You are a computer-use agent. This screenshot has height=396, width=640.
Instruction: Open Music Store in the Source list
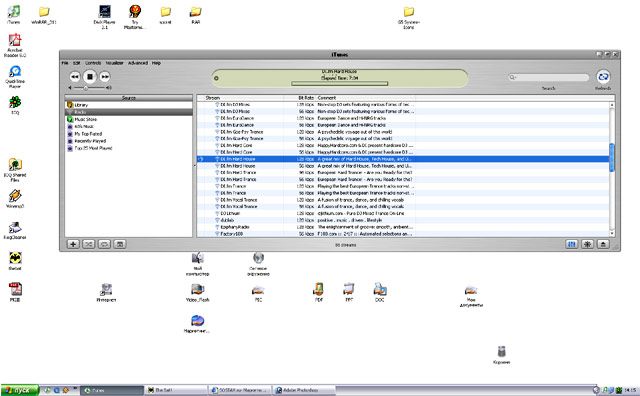(129, 119)
